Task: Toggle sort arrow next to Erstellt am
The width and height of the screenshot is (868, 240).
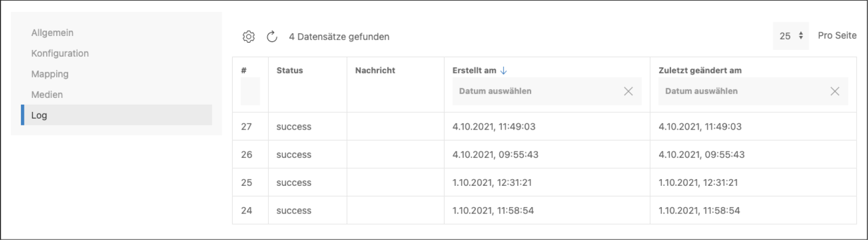Action: tap(504, 70)
